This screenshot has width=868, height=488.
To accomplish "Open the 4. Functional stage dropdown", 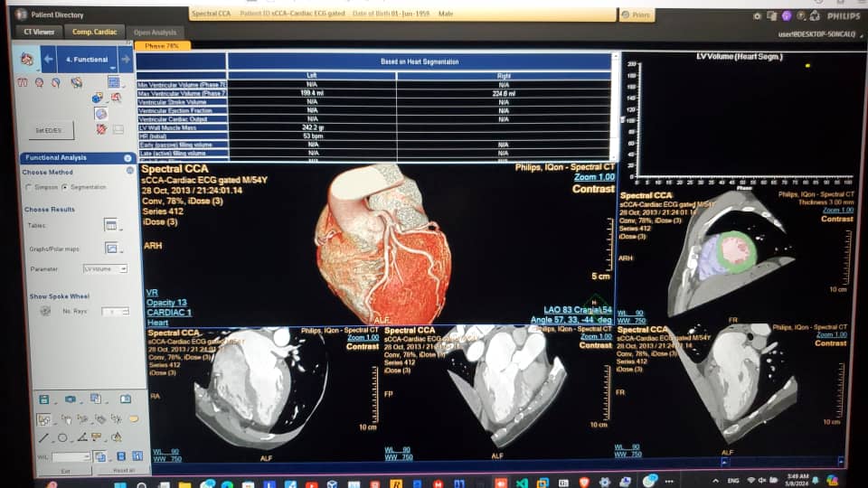I will point(87,60).
